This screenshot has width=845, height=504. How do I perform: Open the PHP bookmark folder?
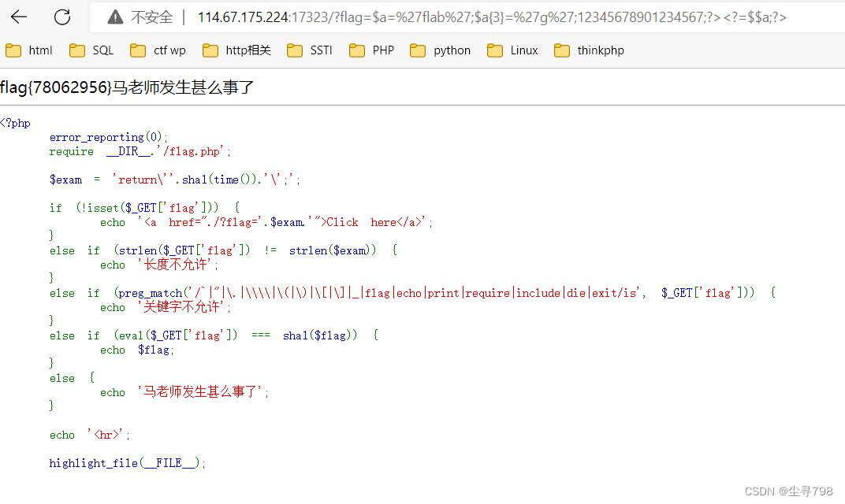pyautogui.click(x=372, y=50)
